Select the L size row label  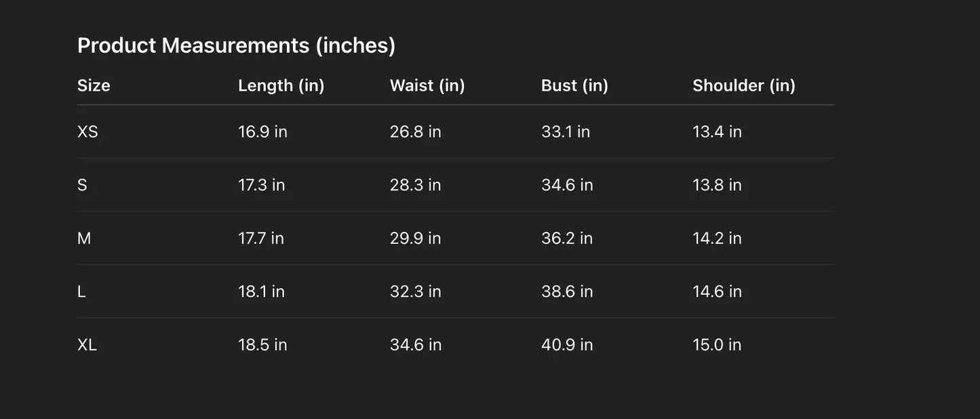coord(81,292)
